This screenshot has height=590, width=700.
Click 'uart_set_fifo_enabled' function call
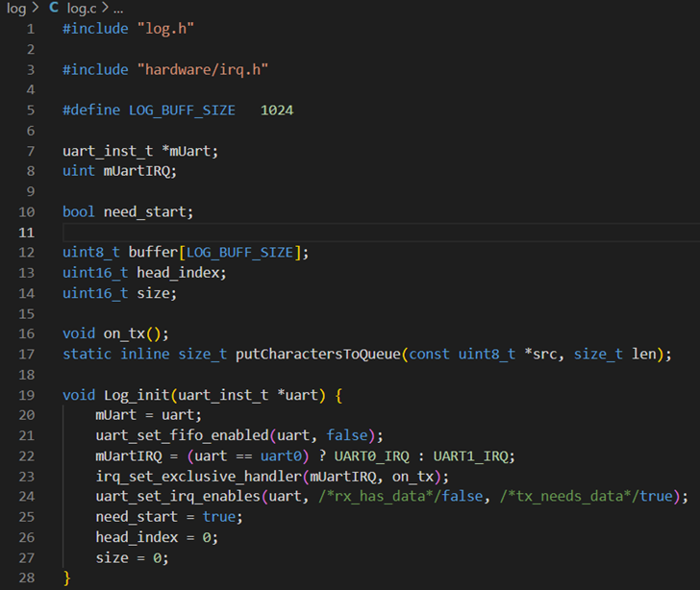tap(182, 435)
